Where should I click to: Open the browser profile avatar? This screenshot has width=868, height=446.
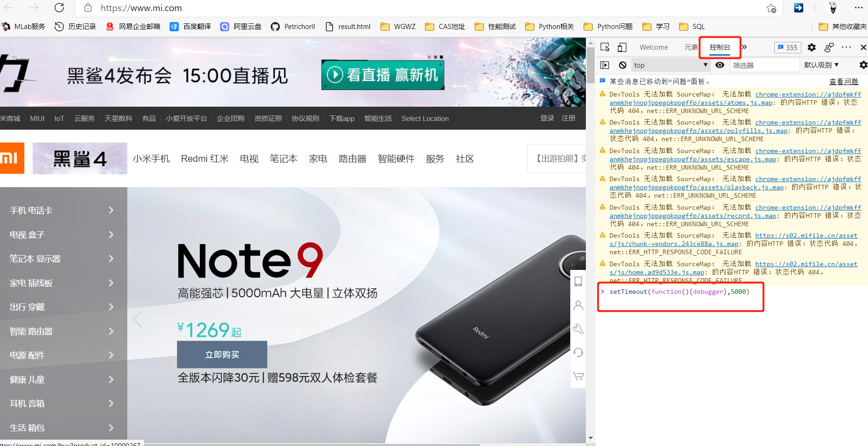833,8
